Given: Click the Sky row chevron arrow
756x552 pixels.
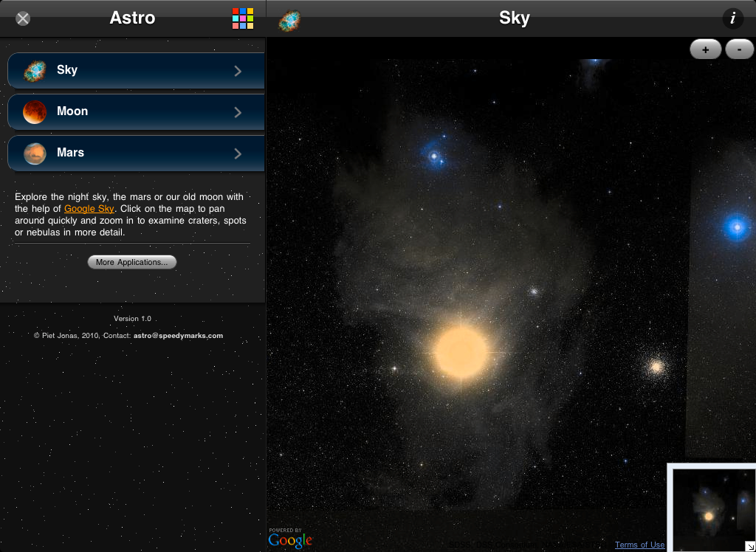Looking at the screenshot, I should (238, 71).
